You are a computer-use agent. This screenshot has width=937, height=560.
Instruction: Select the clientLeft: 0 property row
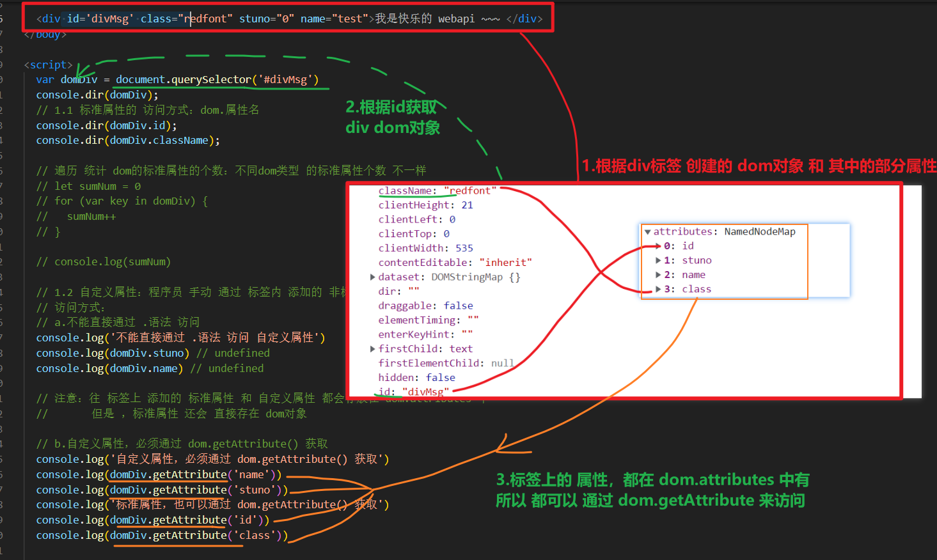417,219
